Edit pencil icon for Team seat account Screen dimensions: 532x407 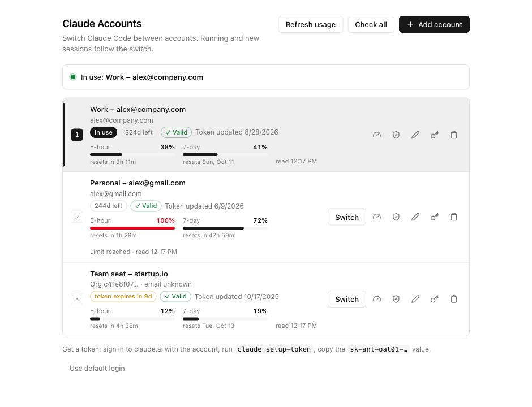pyautogui.click(x=415, y=299)
